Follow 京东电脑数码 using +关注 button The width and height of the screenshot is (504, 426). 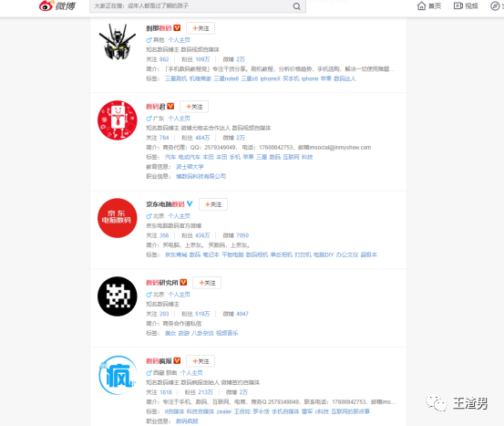click(x=213, y=204)
